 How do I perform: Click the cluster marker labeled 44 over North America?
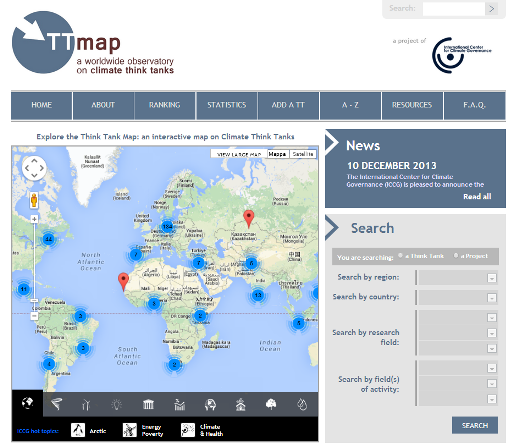click(49, 239)
